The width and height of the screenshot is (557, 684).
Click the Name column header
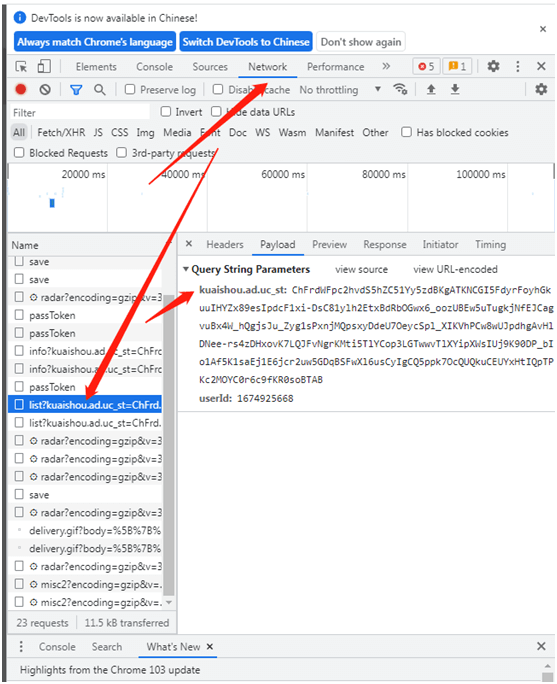25,245
